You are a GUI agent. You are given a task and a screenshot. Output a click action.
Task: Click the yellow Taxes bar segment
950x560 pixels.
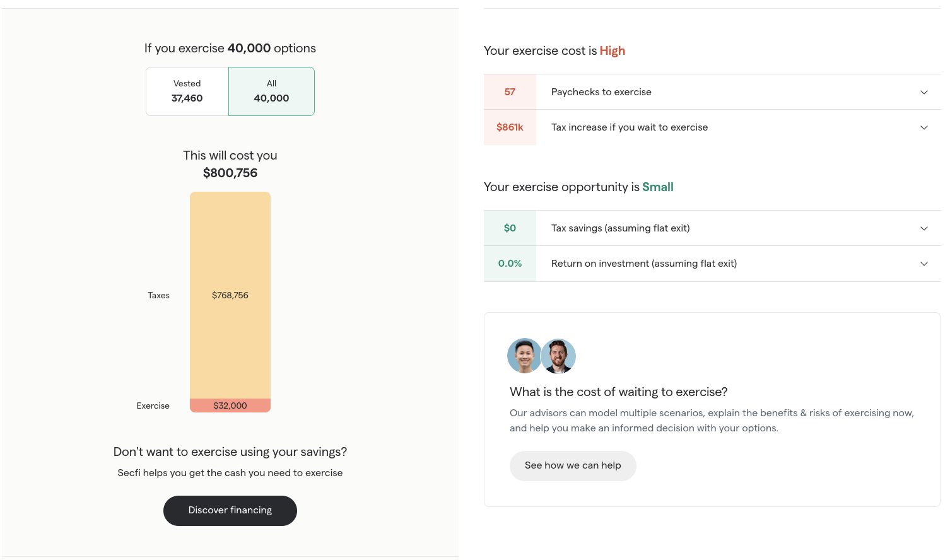pyautogui.click(x=230, y=295)
